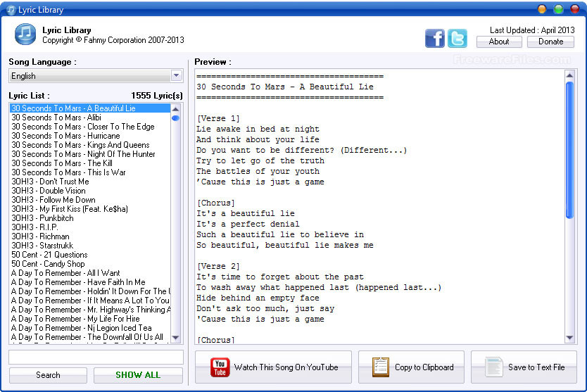Screen dimensions: 587x392
Task: Select 30 Seconds To Mars - A Beautiful Lie
Action: coord(90,108)
